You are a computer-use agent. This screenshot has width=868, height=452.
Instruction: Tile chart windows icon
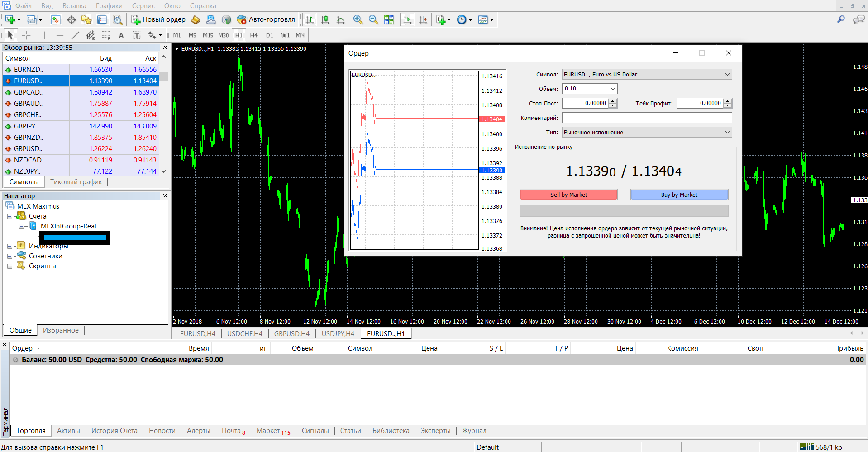tap(389, 19)
